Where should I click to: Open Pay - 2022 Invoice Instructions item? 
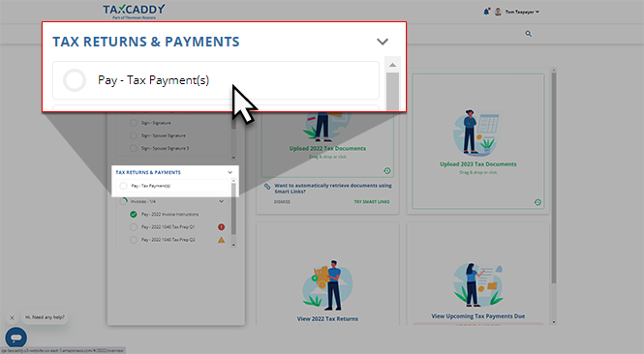(169, 214)
